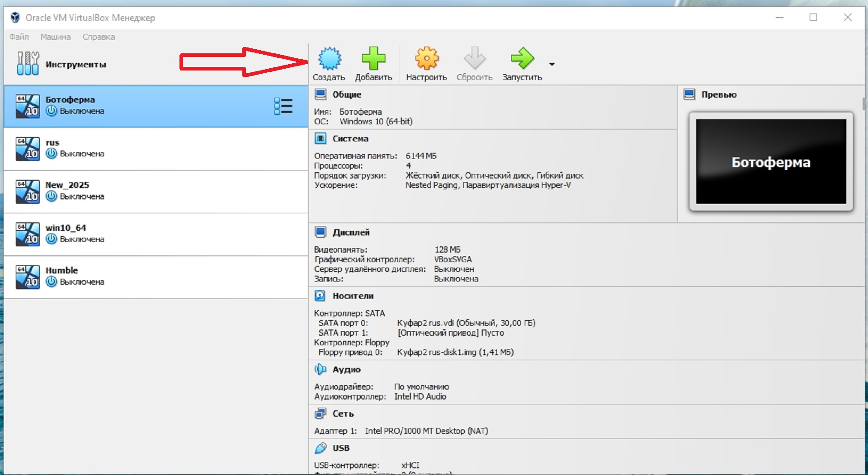Click the 128 МБ video memory value
The width and height of the screenshot is (868, 475).
pyautogui.click(x=448, y=249)
